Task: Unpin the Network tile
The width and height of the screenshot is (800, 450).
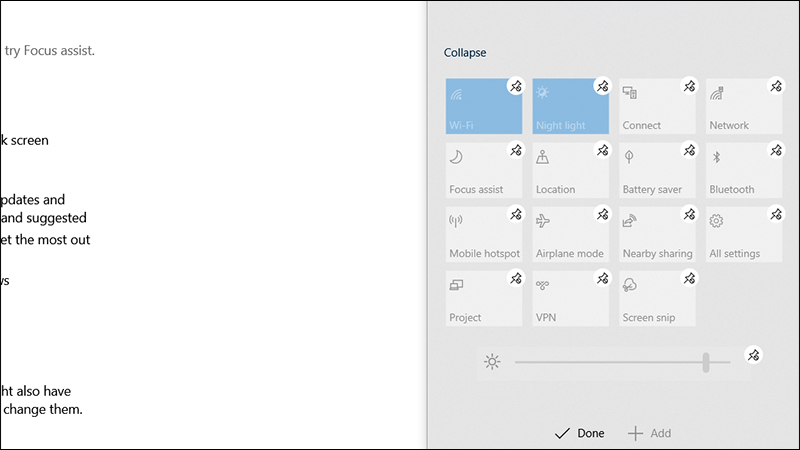Action: pos(776,87)
